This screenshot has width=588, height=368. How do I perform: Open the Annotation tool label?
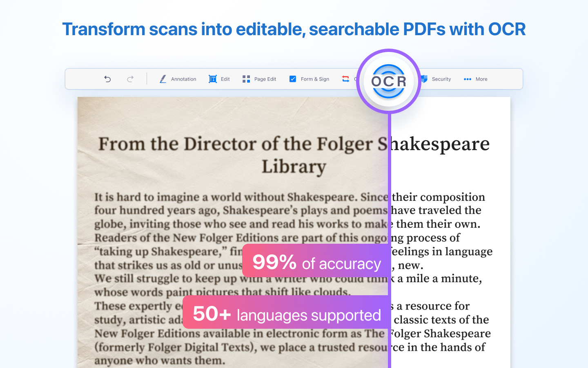183,79
